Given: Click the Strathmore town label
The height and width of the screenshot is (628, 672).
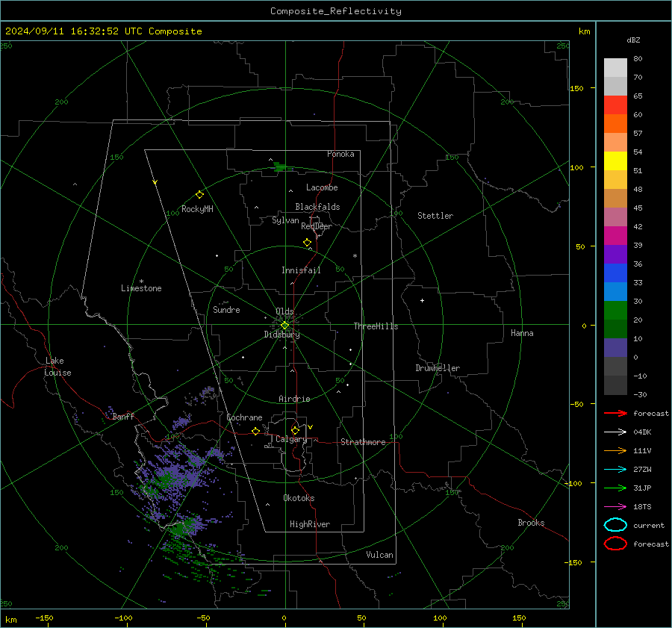Looking at the screenshot, I should pos(363,442).
